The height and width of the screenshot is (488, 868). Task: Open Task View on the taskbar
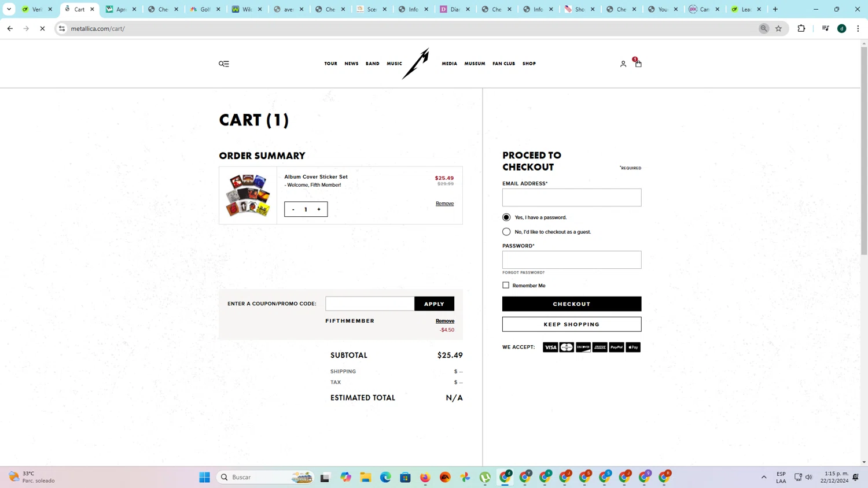325,477
